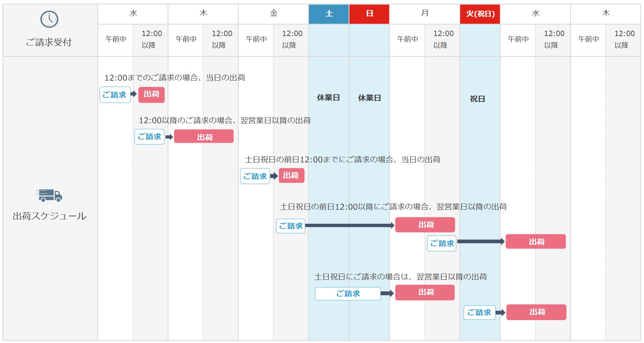The image size is (644, 343).
Task: Click the wide 出荷 box on Thursday
Action: (x=204, y=136)
